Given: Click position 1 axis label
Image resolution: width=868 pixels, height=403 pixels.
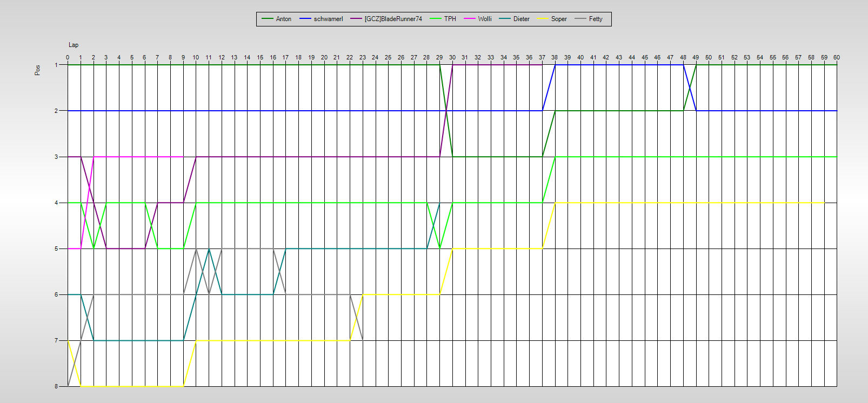Looking at the screenshot, I should 56,65.
